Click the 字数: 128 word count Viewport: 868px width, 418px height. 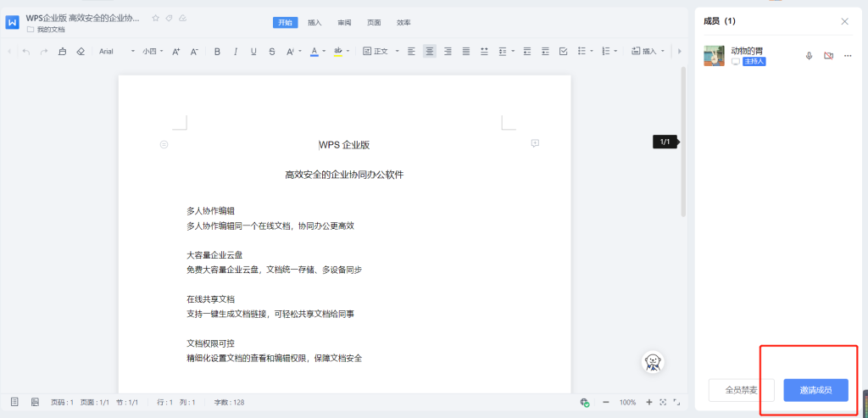pos(229,403)
